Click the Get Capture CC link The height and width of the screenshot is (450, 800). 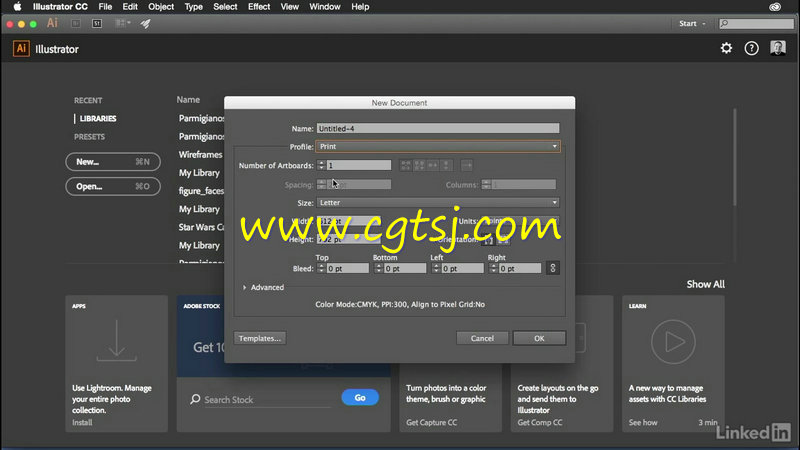tap(432, 422)
